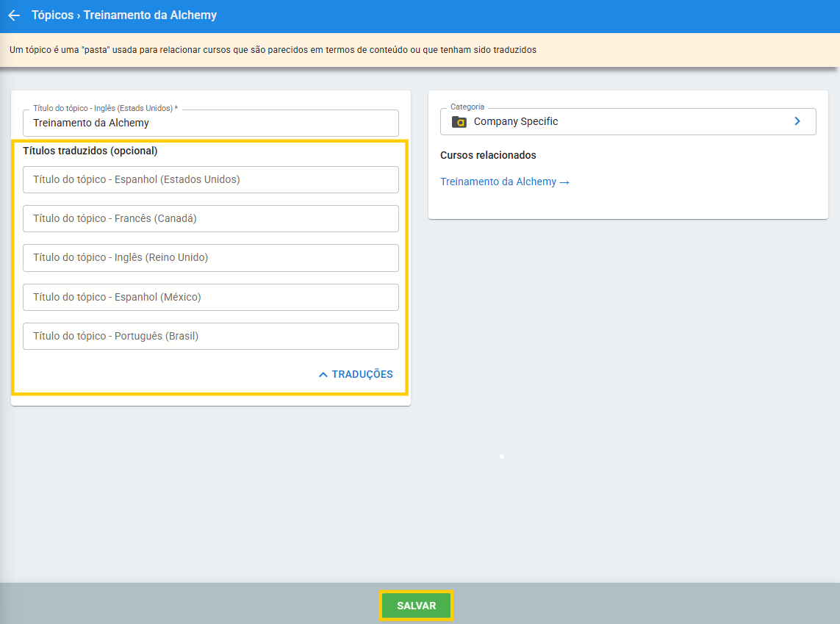Viewport: 840px width, 624px height.
Task: Open the related course Treinamento da Alchemy link
Action: (x=498, y=182)
